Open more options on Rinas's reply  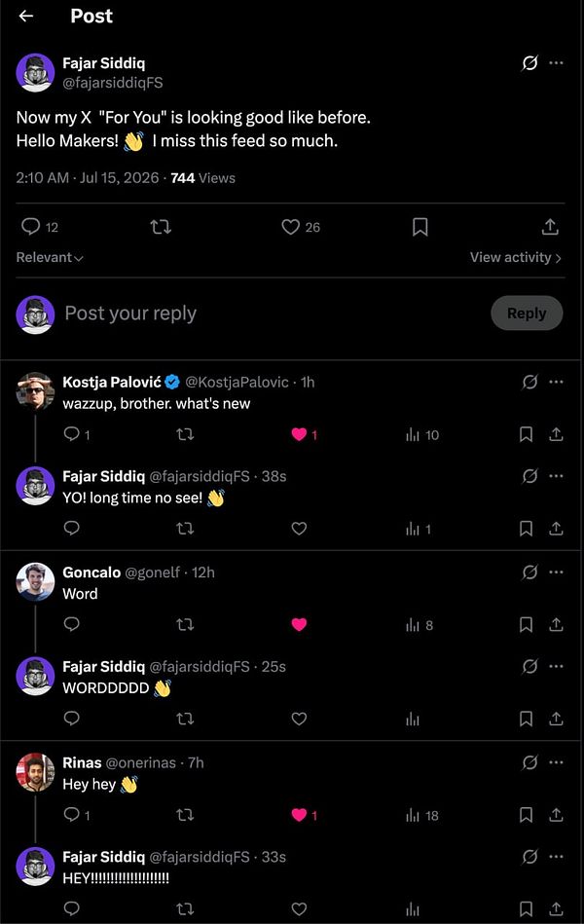556,762
